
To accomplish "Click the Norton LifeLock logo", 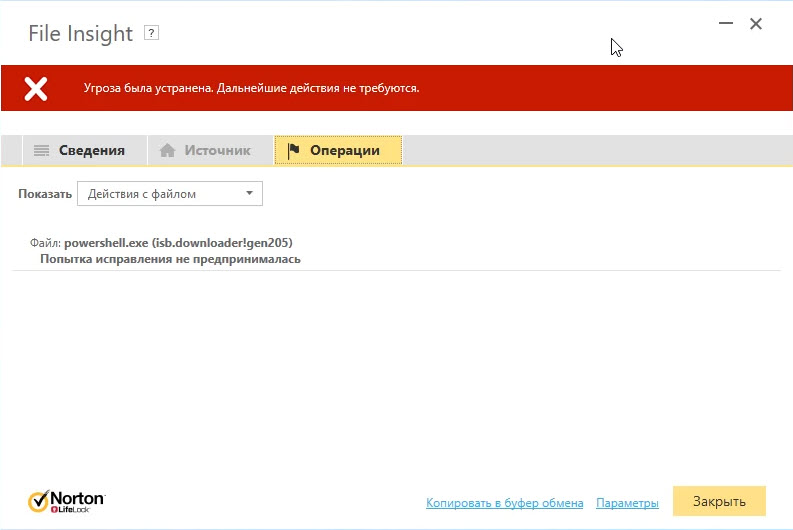I will 66,501.
